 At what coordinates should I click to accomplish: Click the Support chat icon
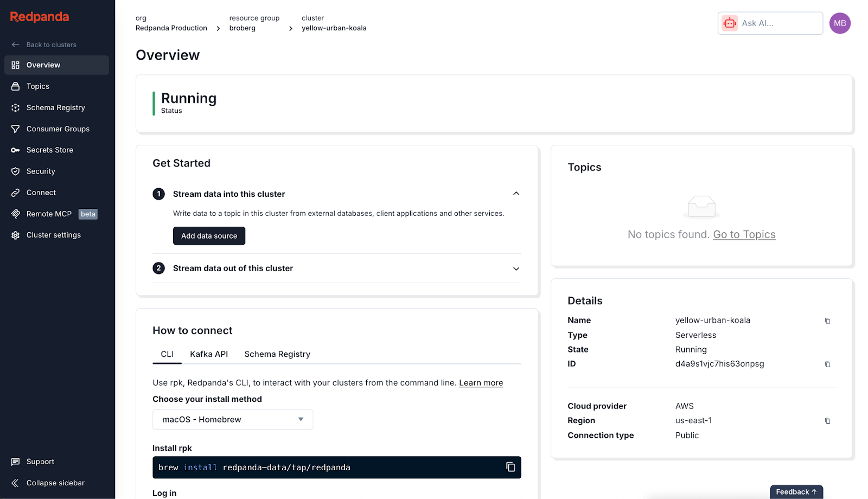click(15, 462)
